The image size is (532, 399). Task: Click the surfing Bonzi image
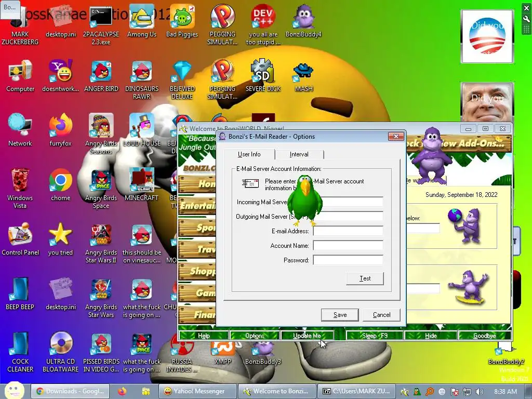pyautogui.click(x=469, y=287)
